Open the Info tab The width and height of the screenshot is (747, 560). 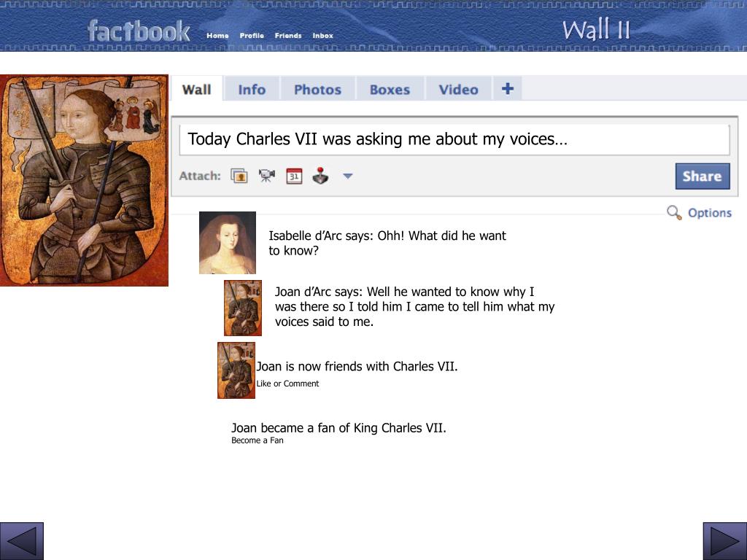pyautogui.click(x=252, y=90)
